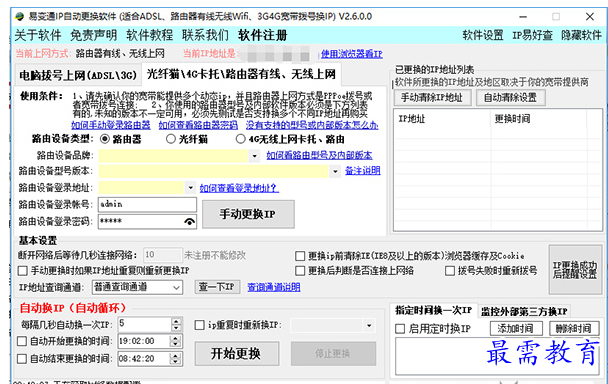Open 如何手动登录路由器 link
This screenshot has width=608, height=384.
(111, 125)
